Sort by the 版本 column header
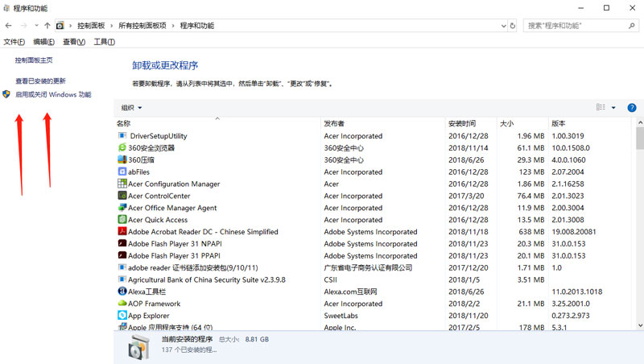 (590, 123)
